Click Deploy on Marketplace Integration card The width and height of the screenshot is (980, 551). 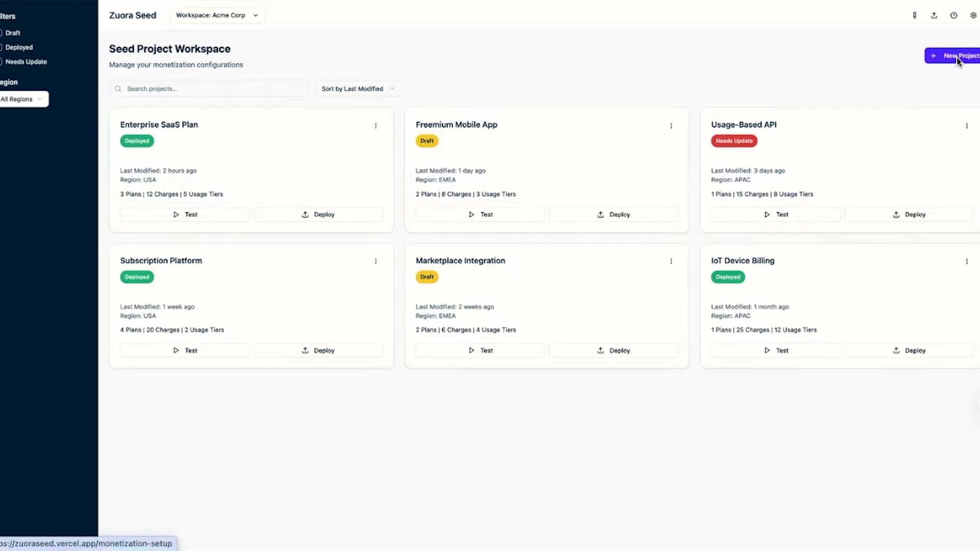coord(613,350)
